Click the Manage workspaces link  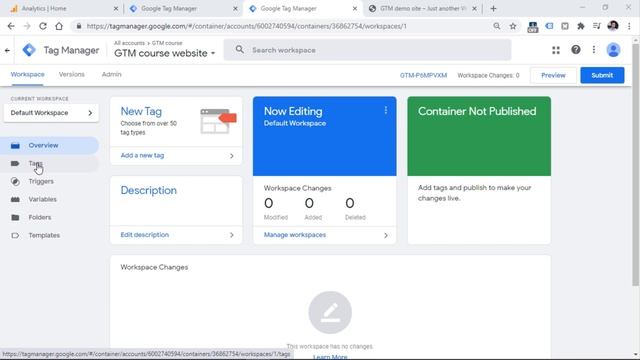[x=295, y=235]
